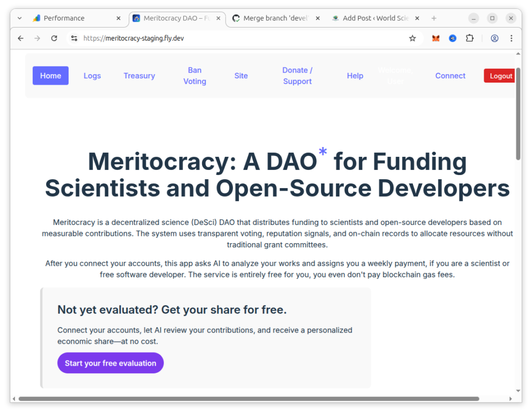Open the Chrome three-dot menu
The image size is (532, 414).
click(x=512, y=38)
